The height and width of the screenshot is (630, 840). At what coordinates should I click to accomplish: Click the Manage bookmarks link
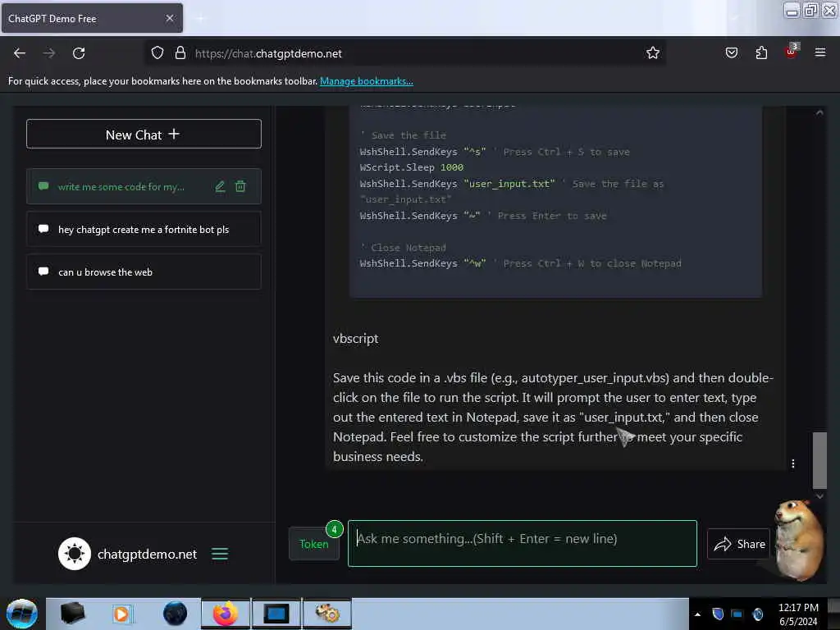(367, 81)
